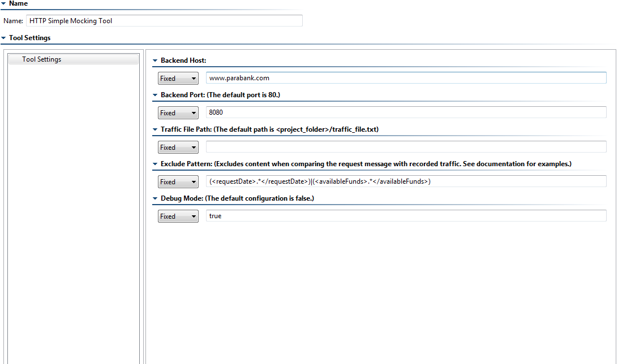The width and height of the screenshot is (618, 364).
Task: Click the Backend Port field showing 8080
Action: pyautogui.click(x=406, y=112)
